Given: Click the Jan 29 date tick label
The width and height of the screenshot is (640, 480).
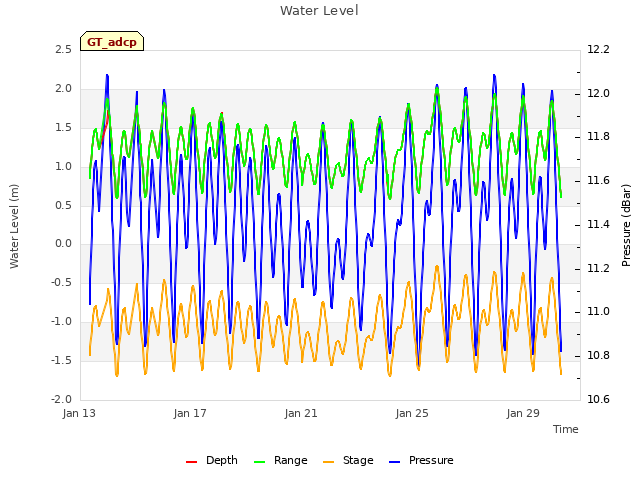Looking at the screenshot, I should 523,413.
